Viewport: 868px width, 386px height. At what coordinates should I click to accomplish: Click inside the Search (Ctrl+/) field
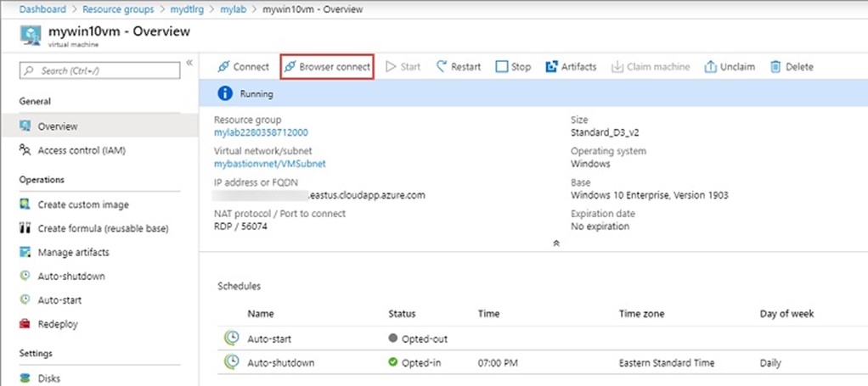(x=99, y=70)
